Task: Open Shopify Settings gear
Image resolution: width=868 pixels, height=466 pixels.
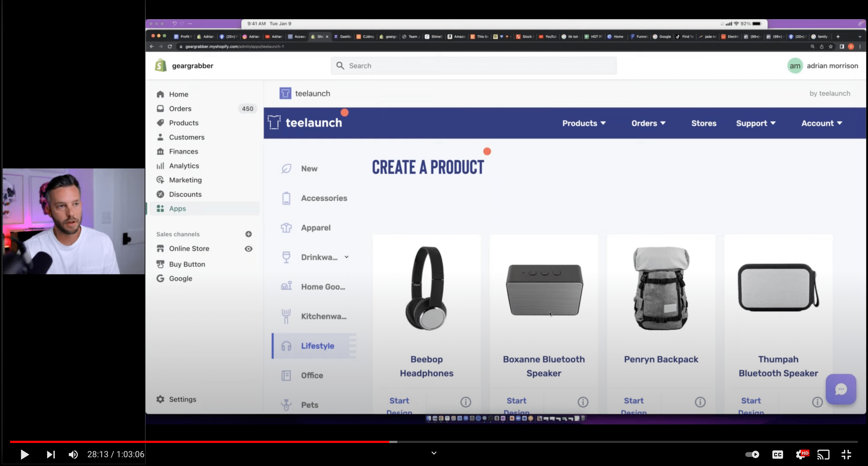Action: coord(160,399)
